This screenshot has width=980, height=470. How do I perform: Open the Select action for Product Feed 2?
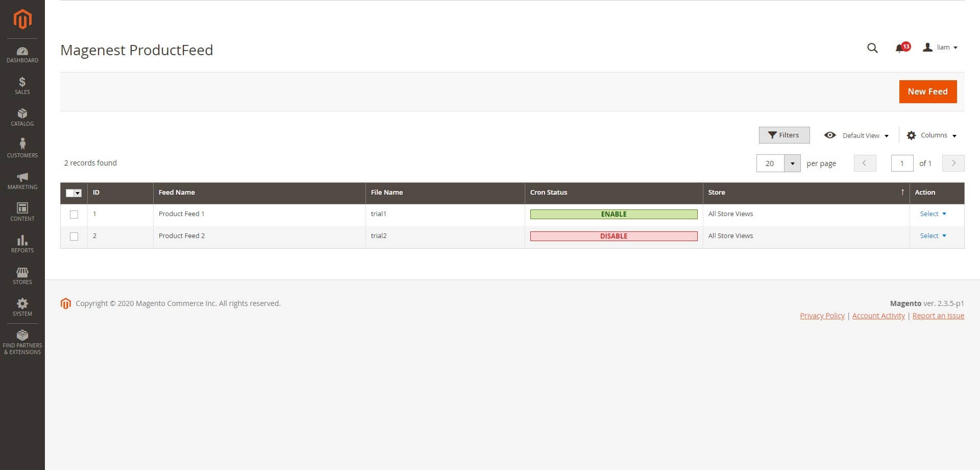933,236
